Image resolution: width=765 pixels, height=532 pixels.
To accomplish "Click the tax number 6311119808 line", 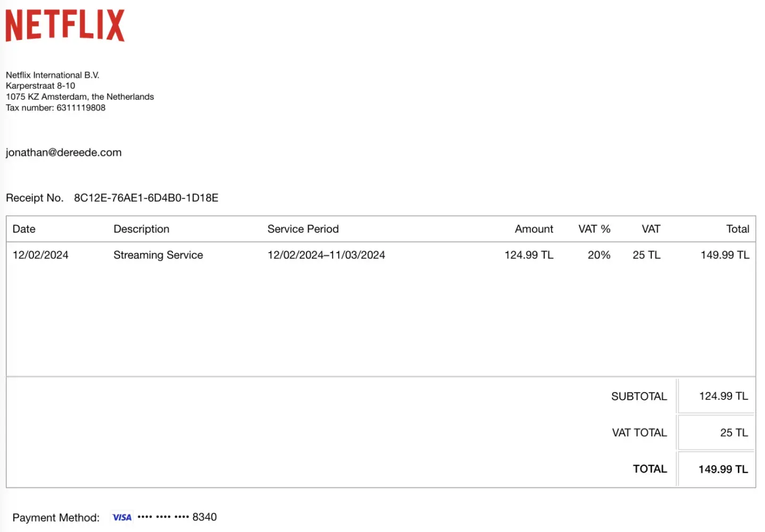I will click(56, 107).
